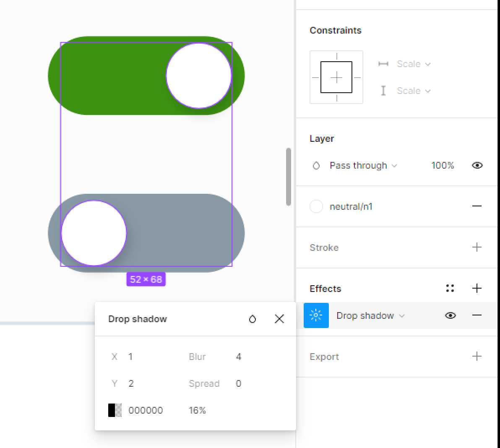Click the gray toggle's white knob
This screenshot has height=448, width=500.
pos(94,233)
